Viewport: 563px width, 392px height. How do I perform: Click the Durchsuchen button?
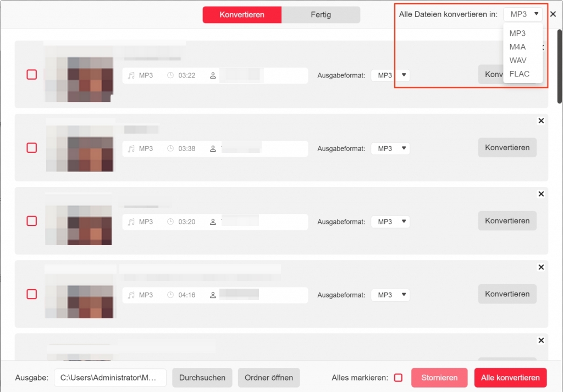pyautogui.click(x=202, y=378)
